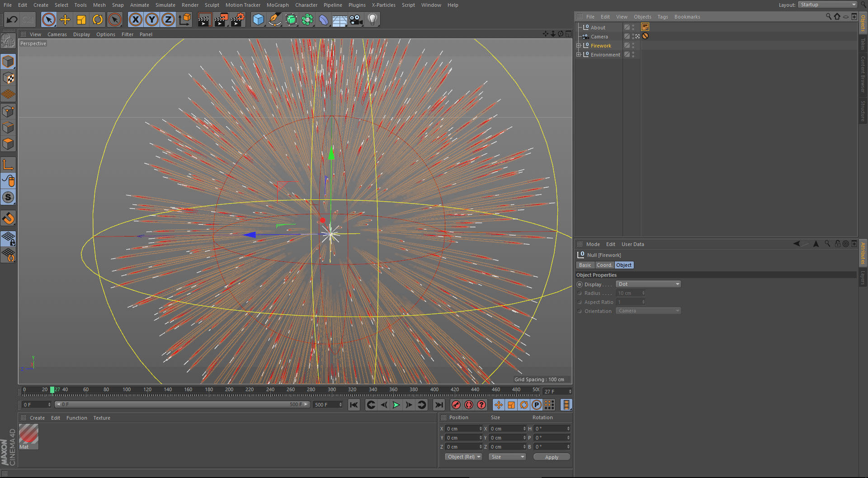The image size is (868, 478).
Task: Select the Live Selection tool
Action: click(48, 19)
